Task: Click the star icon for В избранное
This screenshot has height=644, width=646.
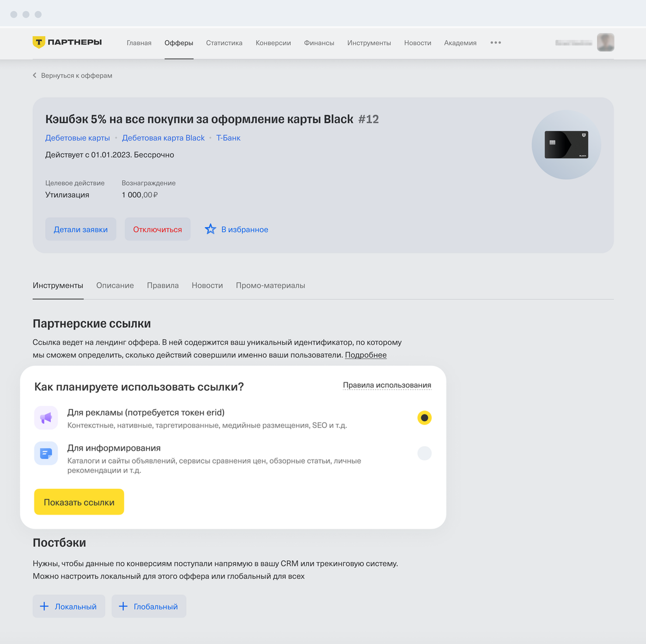Action: point(210,229)
